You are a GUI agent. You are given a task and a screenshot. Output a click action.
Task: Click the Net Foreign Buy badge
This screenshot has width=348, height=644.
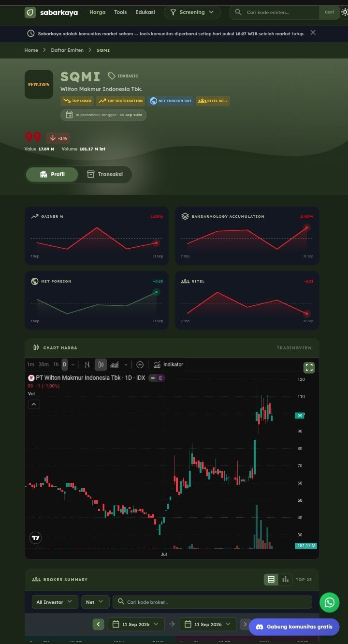[x=171, y=101]
